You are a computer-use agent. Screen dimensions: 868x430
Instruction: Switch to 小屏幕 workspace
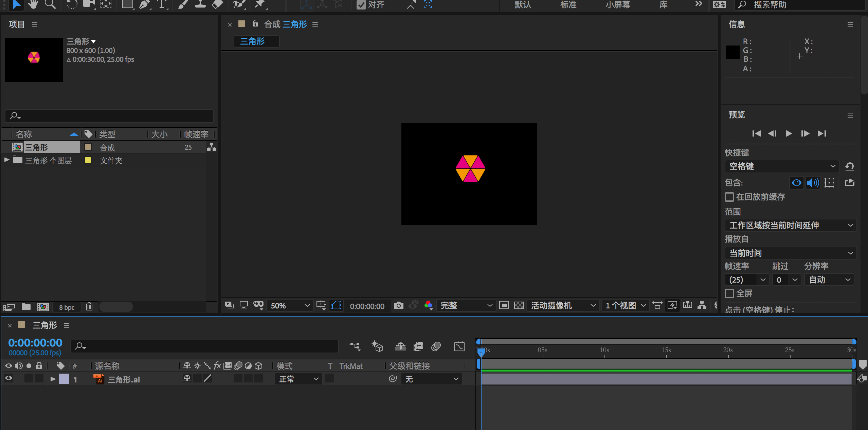click(x=618, y=5)
